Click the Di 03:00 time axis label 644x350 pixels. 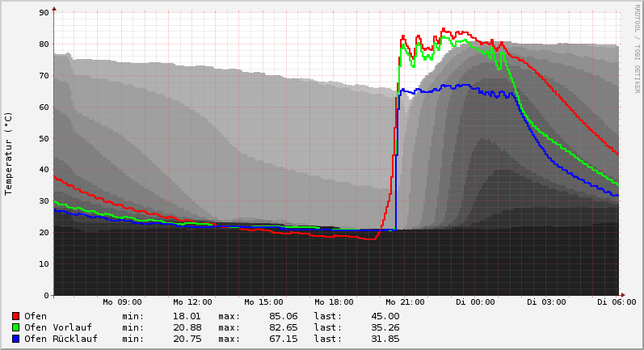tap(546, 302)
